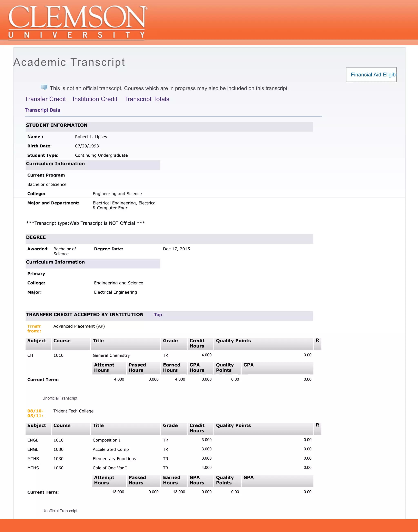The image size is (418, 532).
Task: Click the Calc of One Var I row
Action: tap(110, 468)
